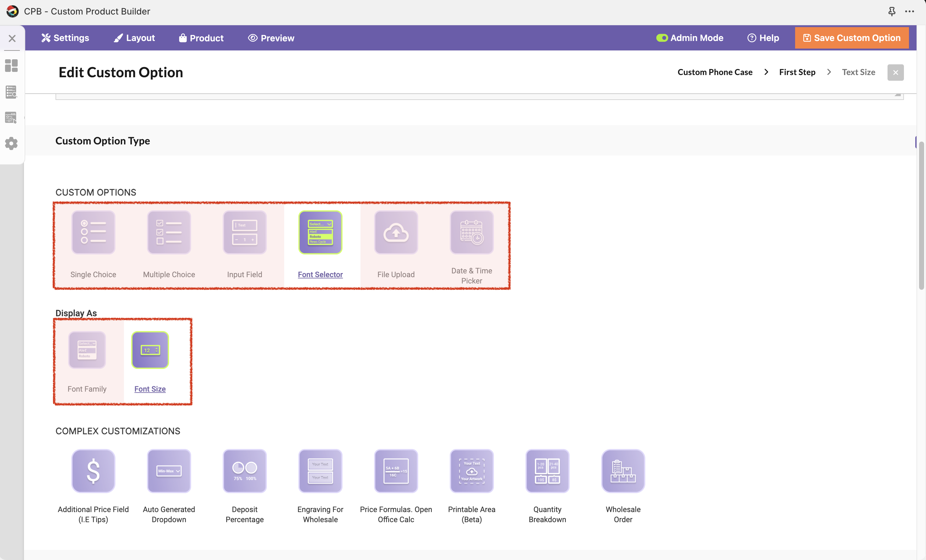Choose the Deposit Percentage icon
Screen dimensions: 926x560
[244, 470]
